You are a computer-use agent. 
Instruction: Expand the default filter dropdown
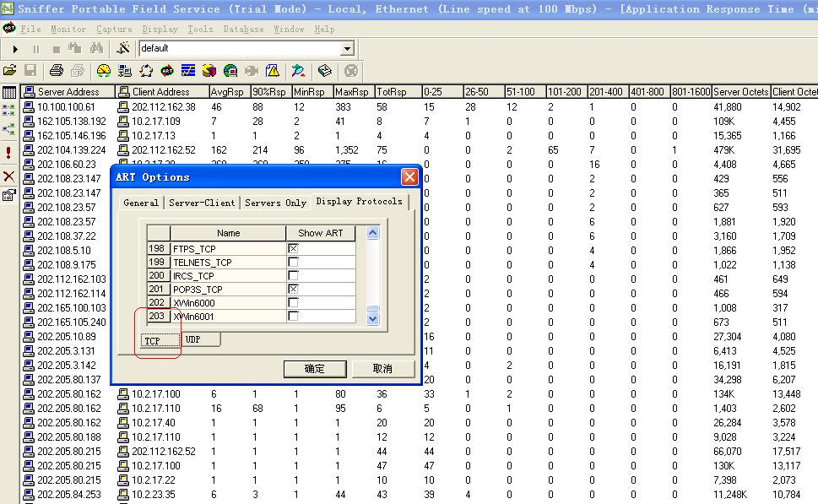(x=347, y=49)
